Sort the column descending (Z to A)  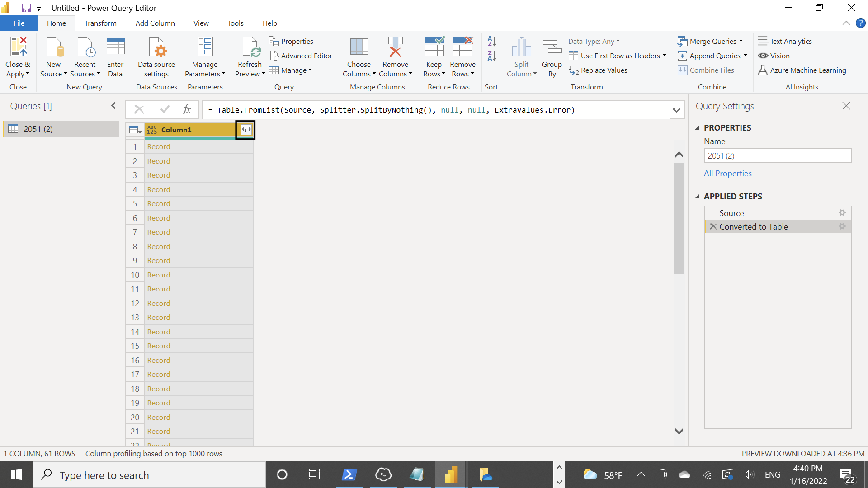pyautogui.click(x=492, y=56)
